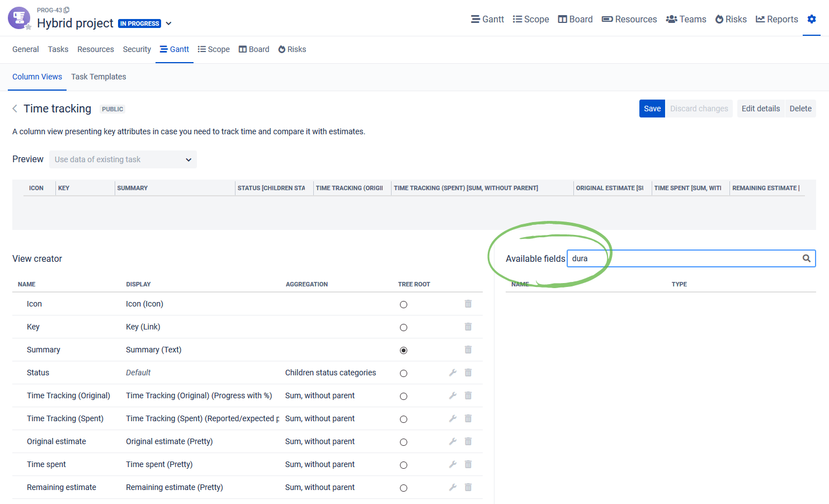Set Key as tree root

pos(403,327)
